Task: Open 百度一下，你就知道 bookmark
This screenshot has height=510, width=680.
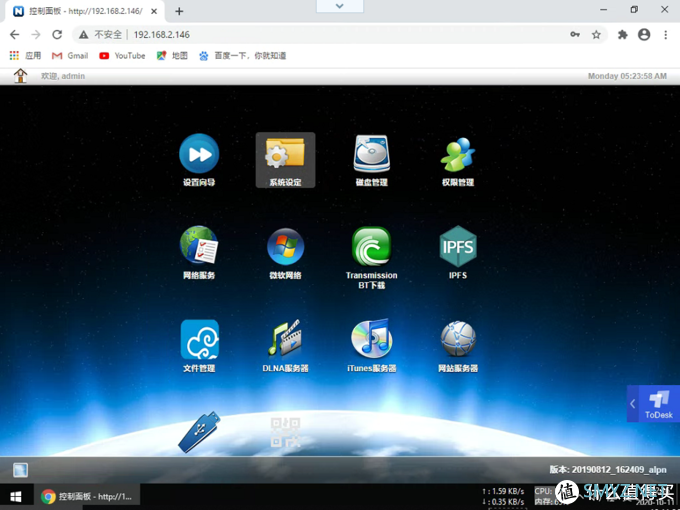Action: point(242,56)
